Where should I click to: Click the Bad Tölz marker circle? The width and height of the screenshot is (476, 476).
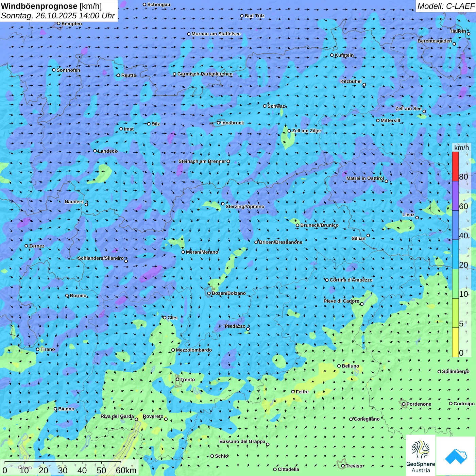tap(242, 16)
